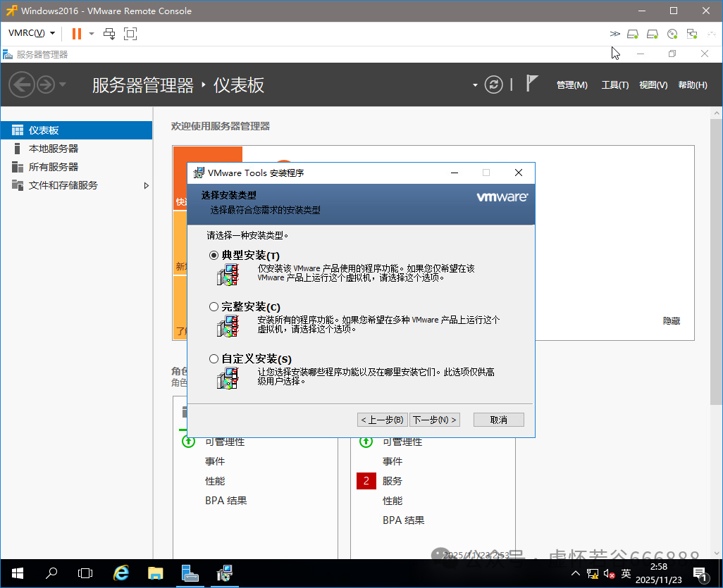Click 事件 in the left role tile
This screenshot has height=588, width=723.
(x=215, y=461)
